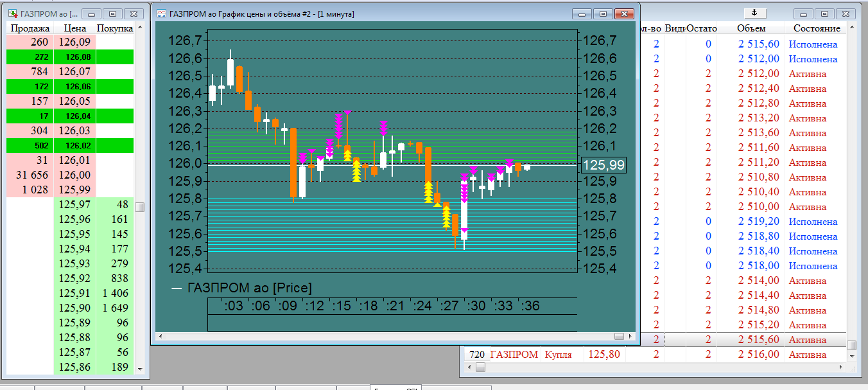Click the chart scrollbar left arrow
Viewport: 868px width, 390px height.
pyautogui.click(x=161, y=336)
